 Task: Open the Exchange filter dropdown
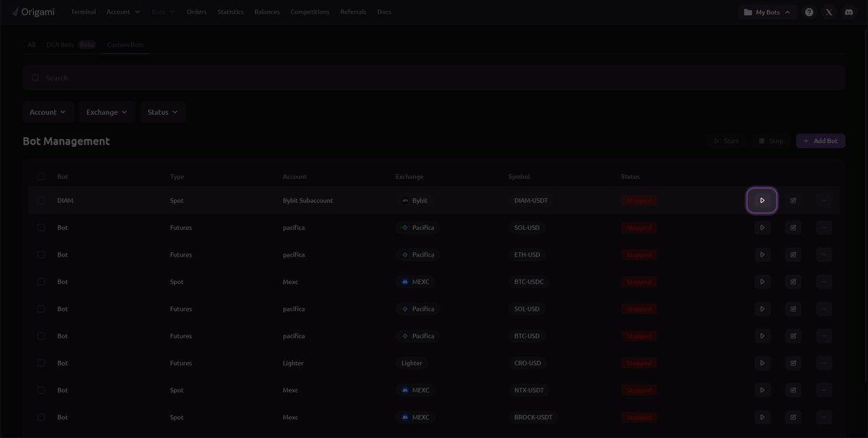[106, 112]
